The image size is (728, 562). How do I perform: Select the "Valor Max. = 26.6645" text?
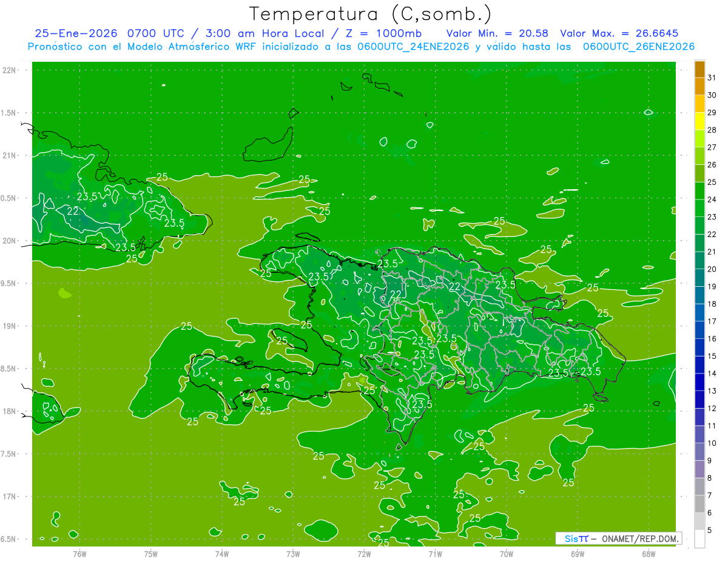pyautogui.click(x=619, y=33)
